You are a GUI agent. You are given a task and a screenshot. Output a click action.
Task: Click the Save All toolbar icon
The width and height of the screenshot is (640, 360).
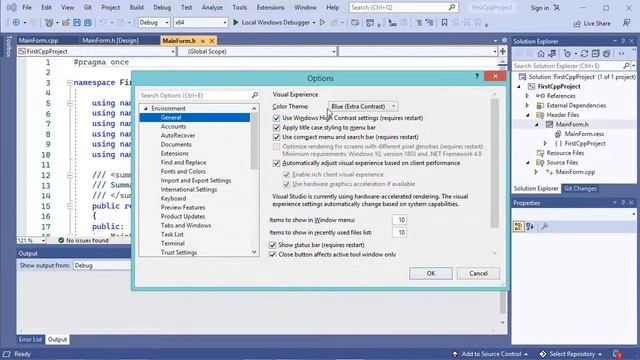(x=88, y=22)
